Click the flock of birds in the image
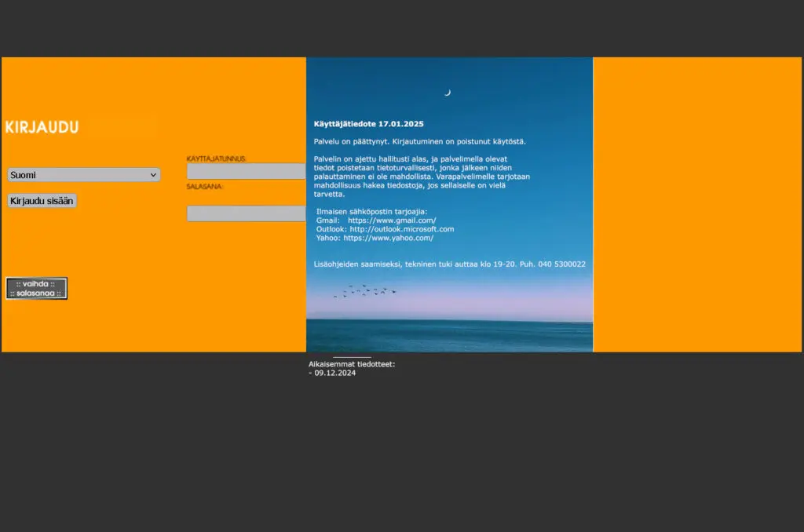This screenshot has height=532, width=804. (x=364, y=291)
